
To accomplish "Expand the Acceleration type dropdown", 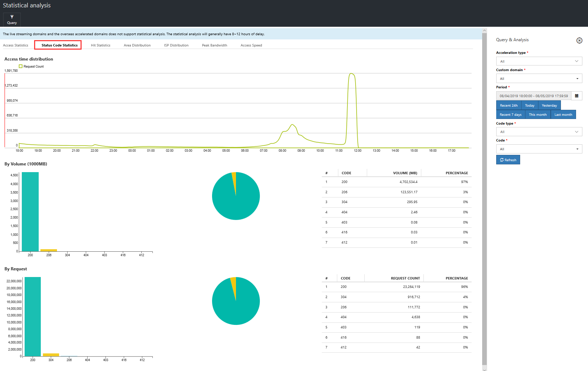I will click(539, 61).
